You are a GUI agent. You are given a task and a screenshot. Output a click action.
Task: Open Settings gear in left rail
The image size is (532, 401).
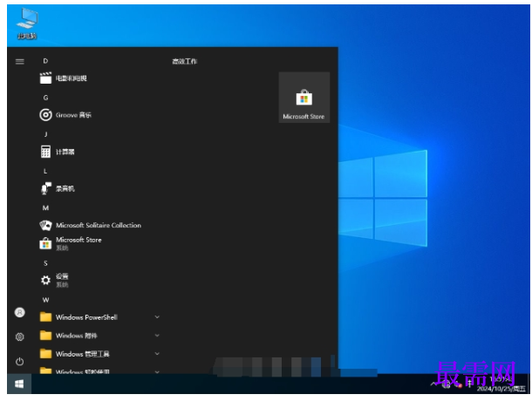(x=20, y=336)
